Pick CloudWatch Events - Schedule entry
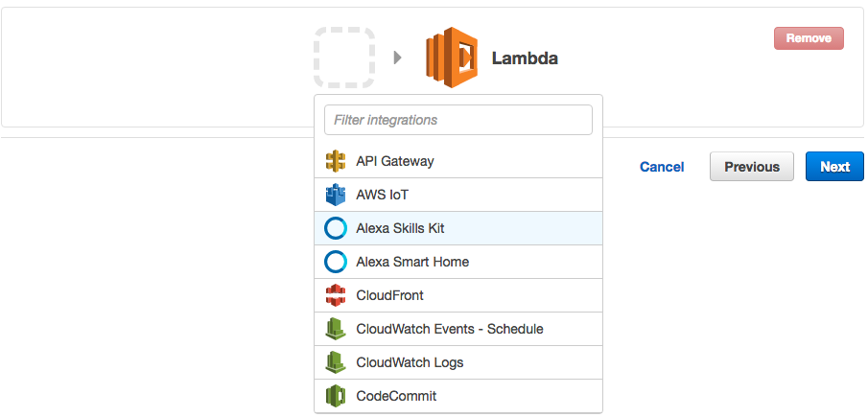 point(449,329)
